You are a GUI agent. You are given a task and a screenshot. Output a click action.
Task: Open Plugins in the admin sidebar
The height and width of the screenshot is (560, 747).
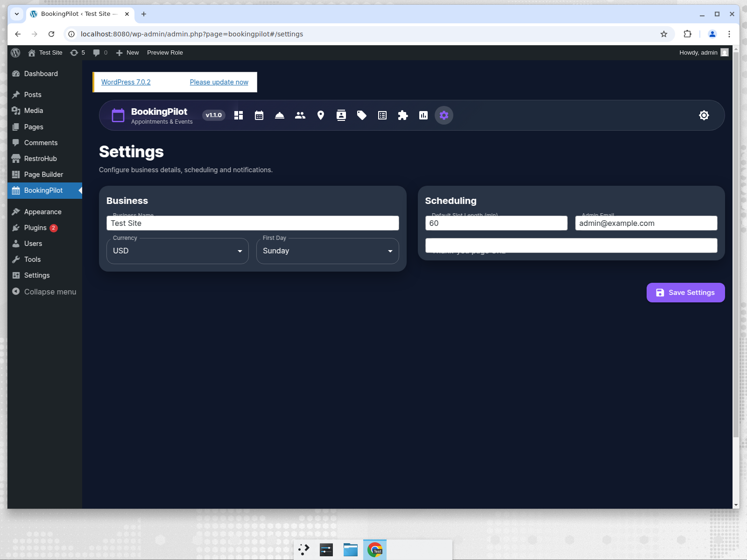[45, 228]
